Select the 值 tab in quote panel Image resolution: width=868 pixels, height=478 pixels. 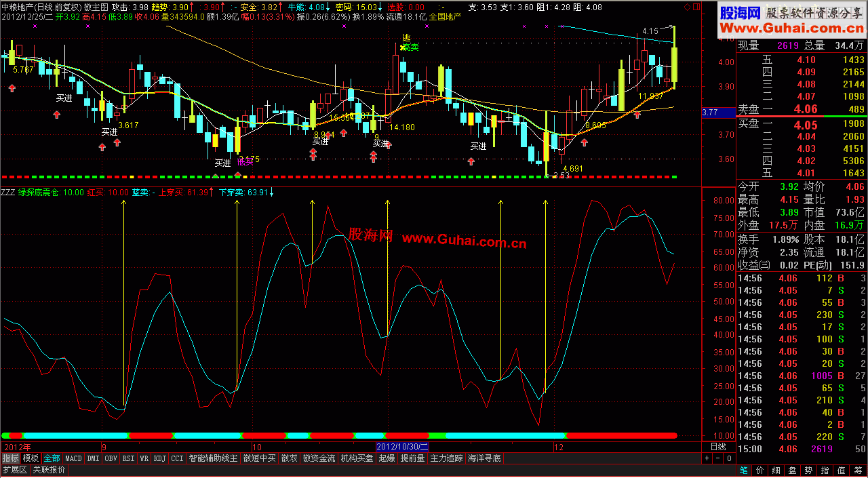841,470
